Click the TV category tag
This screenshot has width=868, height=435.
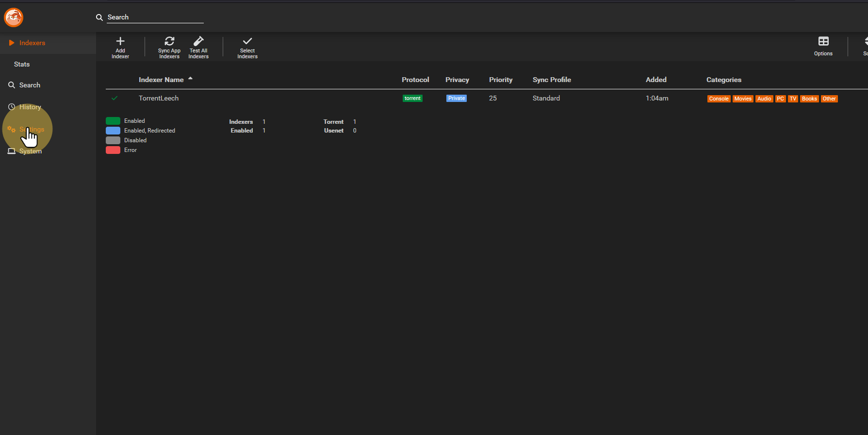point(793,99)
